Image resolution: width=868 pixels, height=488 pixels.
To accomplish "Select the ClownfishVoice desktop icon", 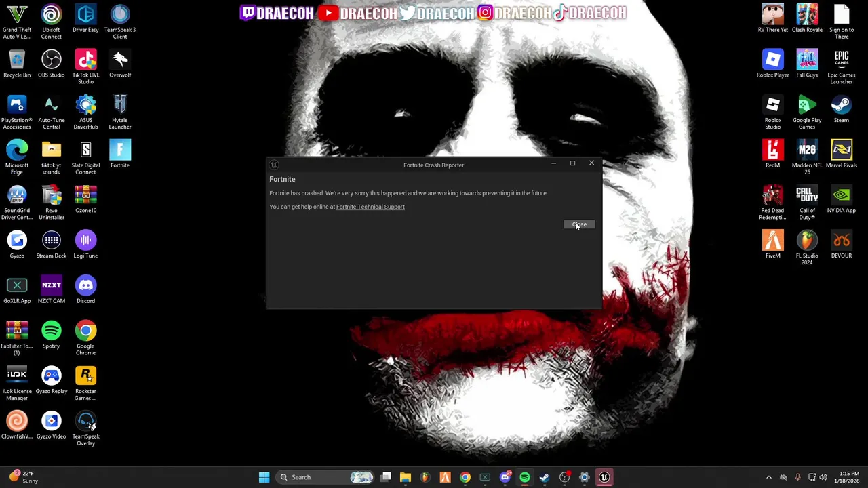I will coord(17,426).
